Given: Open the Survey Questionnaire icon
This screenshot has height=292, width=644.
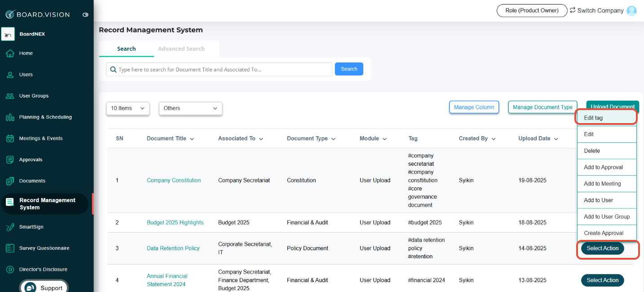Looking at the screenshot, I should tap(10, 248).
